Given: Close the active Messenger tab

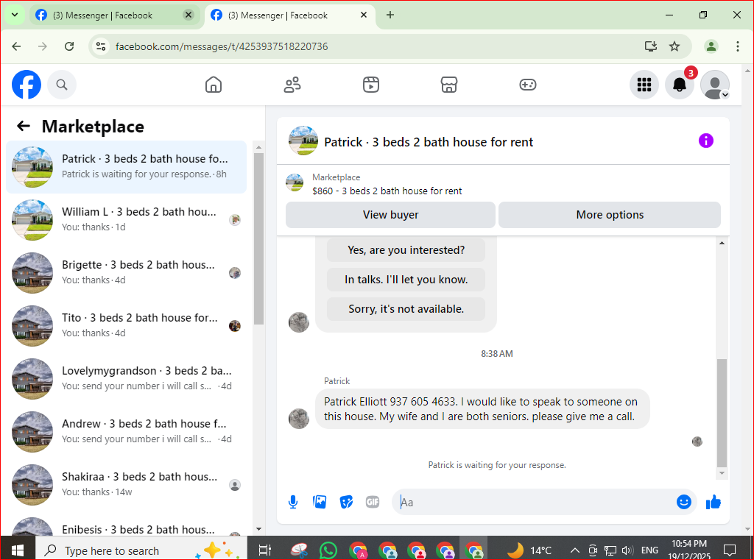Looking at the screenshot, I should point(364,15).
